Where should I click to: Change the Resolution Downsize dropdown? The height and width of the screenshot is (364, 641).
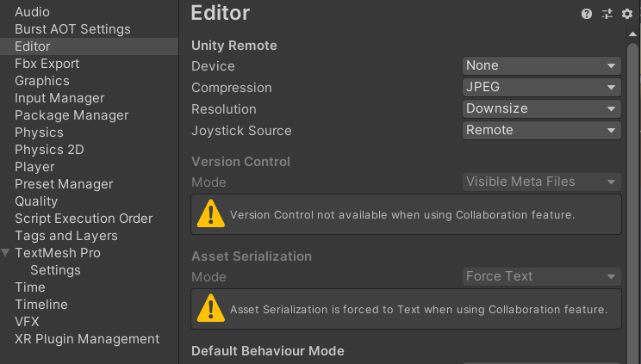[x=541, y=108]
